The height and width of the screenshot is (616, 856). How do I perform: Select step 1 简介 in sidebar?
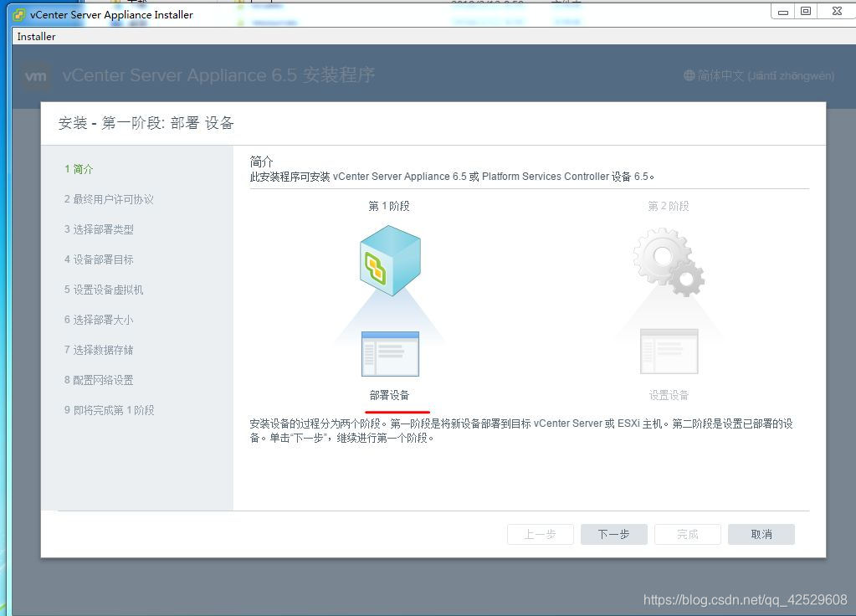coord(79,169)
